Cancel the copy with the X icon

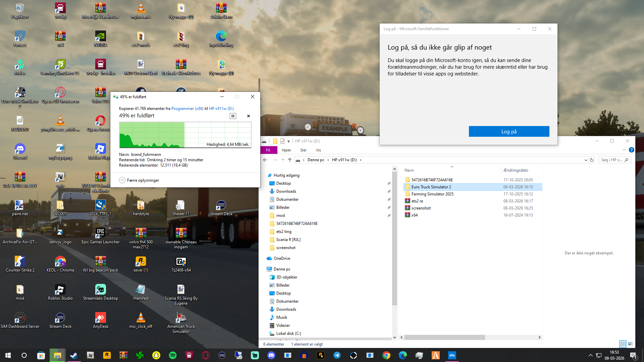pos(249,116)
